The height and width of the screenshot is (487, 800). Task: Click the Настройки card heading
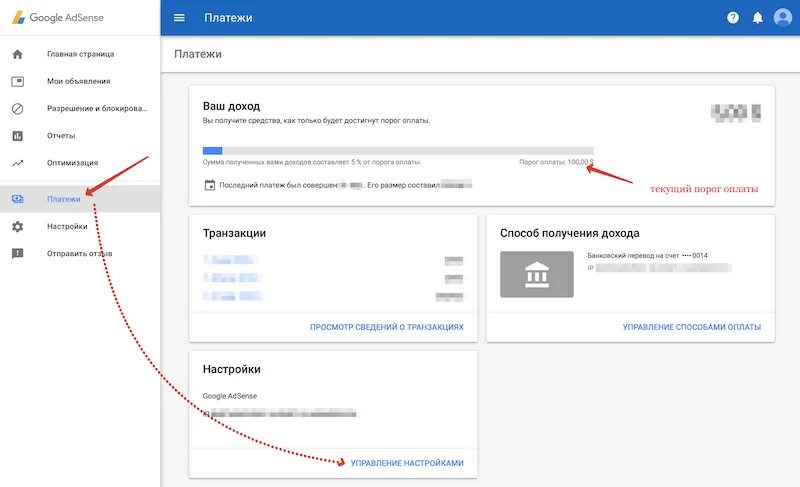coord(232,369)
